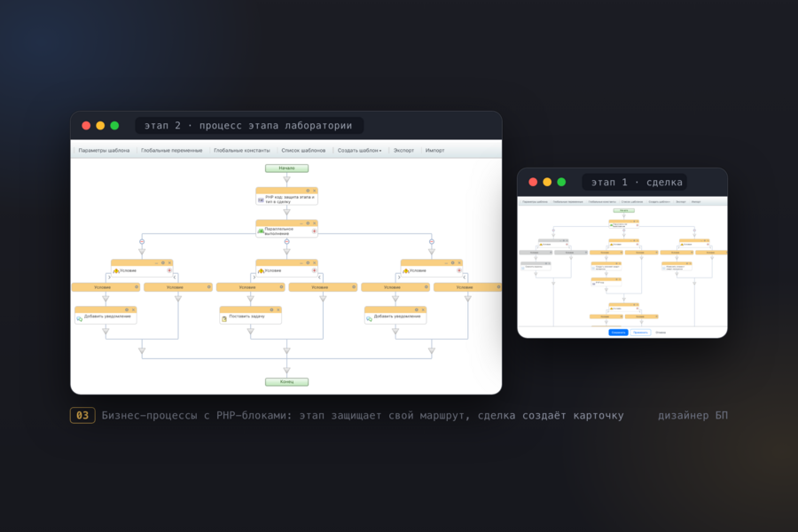Image resolution: width=798 pixels, height=532 pixels.
Task: Select the Начало block in the этап 1 window
Action: (x=623, y=210)
